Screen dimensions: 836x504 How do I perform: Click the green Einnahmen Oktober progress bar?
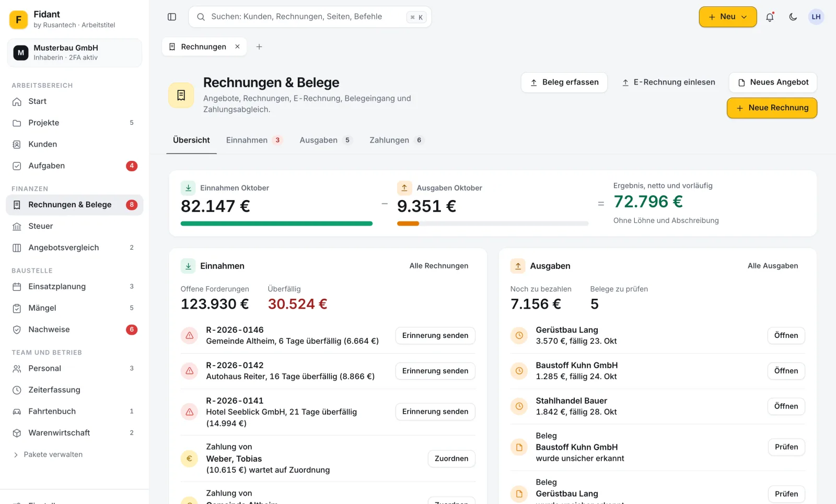coord(276,224)
